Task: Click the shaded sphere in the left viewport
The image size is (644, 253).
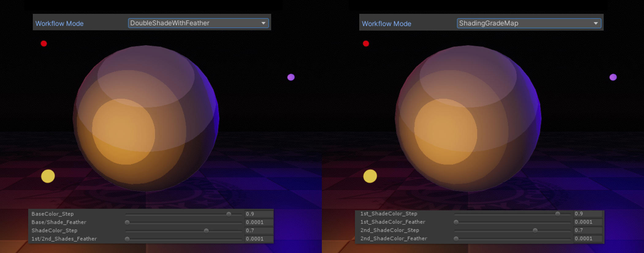Action: click(146, 119)
